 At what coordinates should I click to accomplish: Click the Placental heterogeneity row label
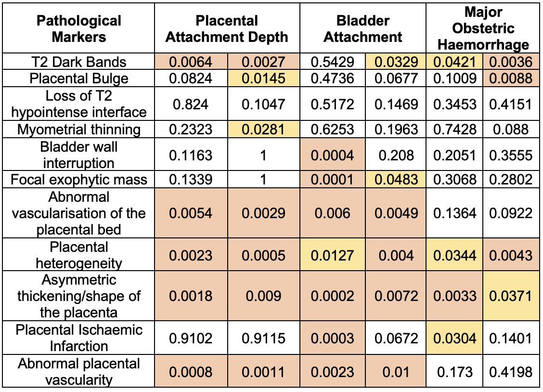(x=79, y=255)
